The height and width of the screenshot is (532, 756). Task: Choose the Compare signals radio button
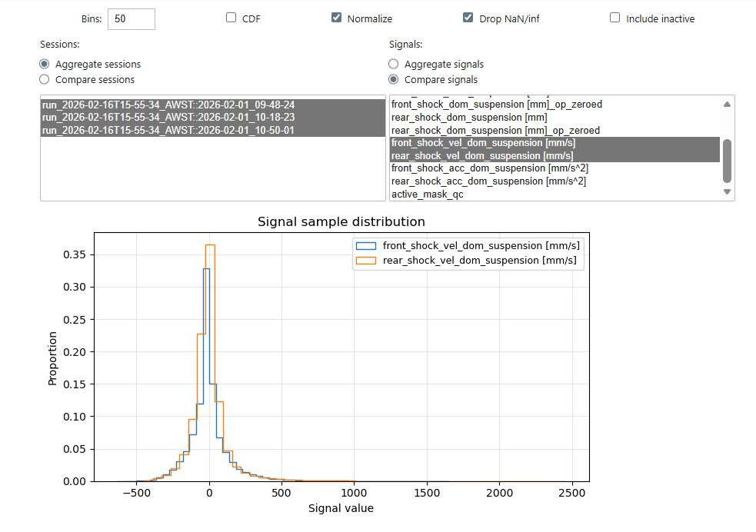(x=393, y=79)
